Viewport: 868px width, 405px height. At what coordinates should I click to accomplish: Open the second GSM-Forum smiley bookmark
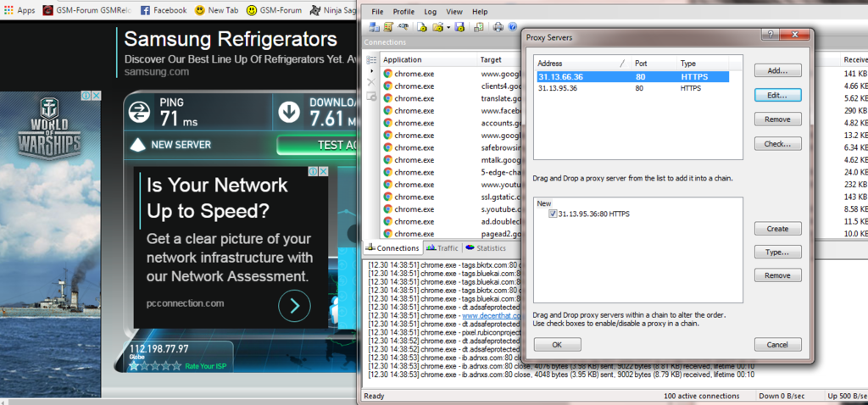pyautogui.click(x=274, y=10)
